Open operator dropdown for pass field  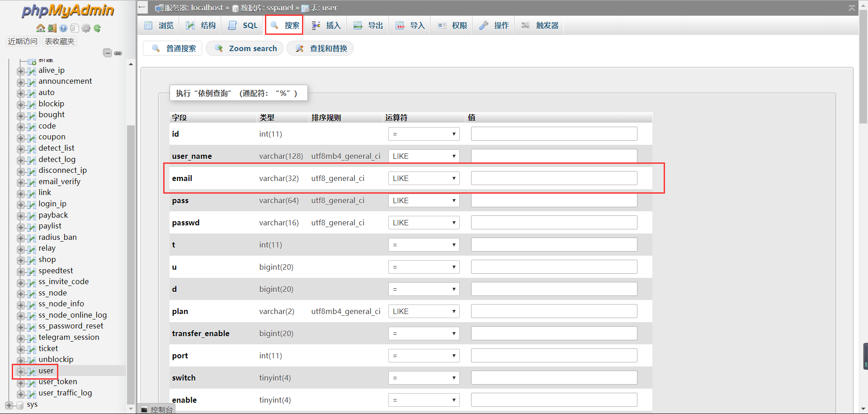coord(424,200)
